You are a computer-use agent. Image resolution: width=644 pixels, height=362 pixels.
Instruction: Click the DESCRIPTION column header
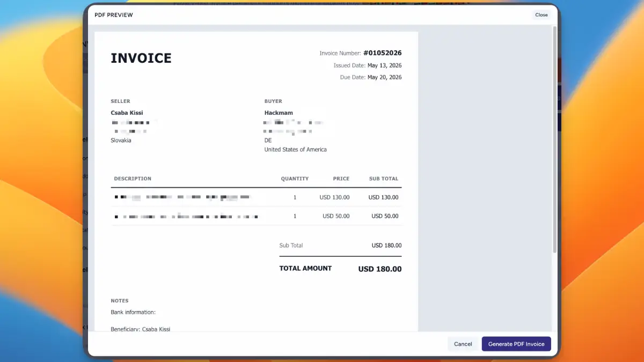pos(133,179)
